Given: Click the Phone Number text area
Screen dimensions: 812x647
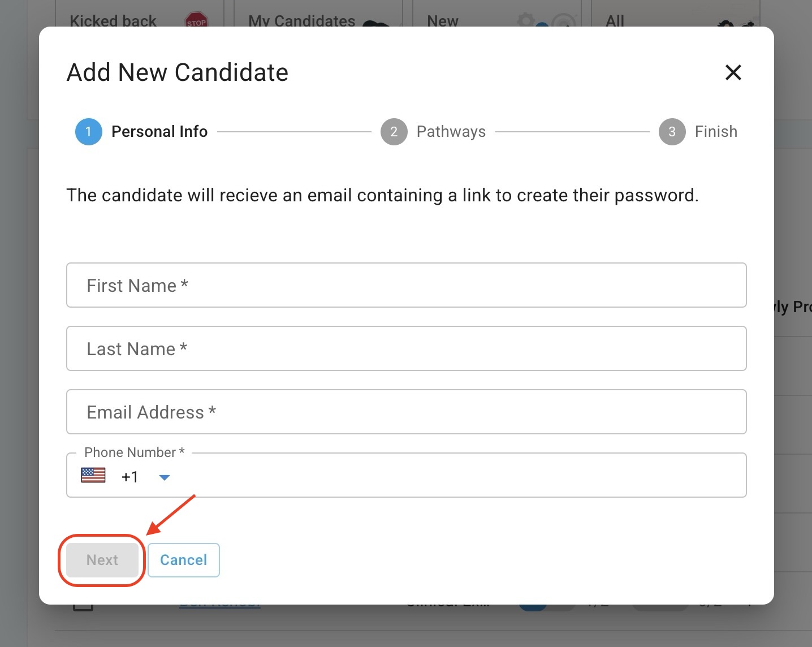Looking at the screenshot, I should (x=452, y=476).
